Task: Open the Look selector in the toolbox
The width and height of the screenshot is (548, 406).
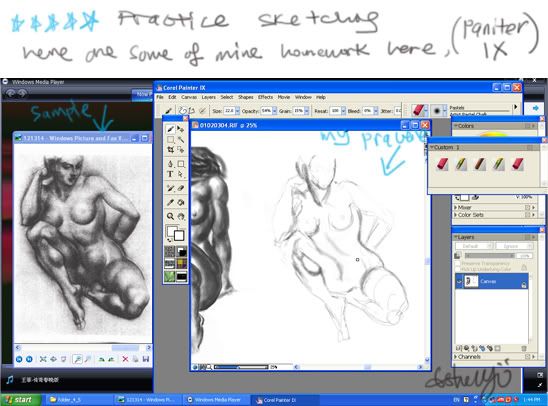Action: 170,276
